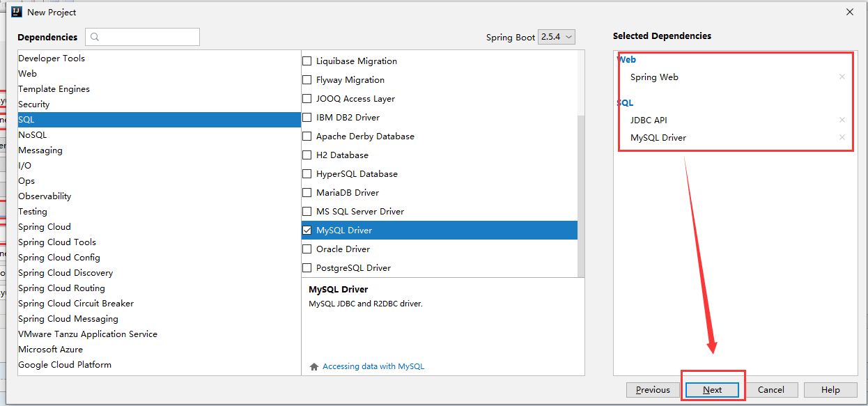Click the Next button
The height and width of the screenshot is (406, 868).
(712, 390)
